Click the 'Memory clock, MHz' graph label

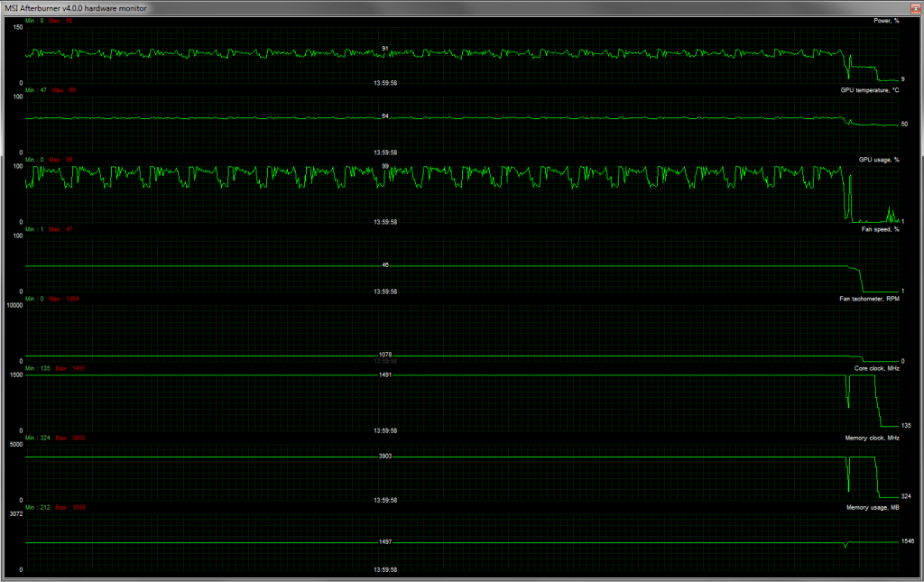point(873,438)
